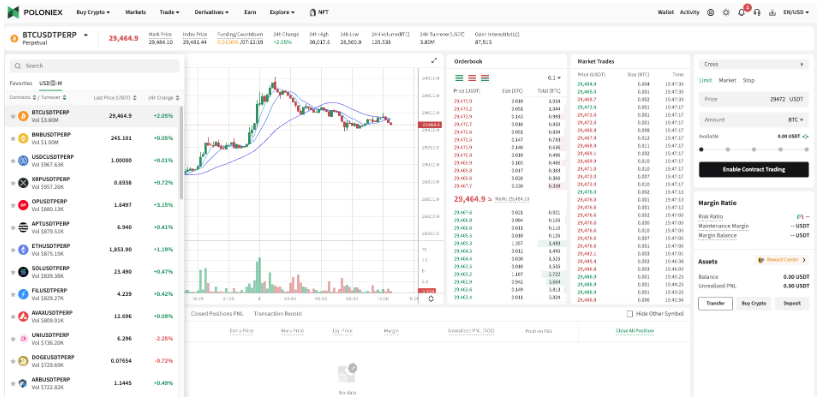This screenshot has height=400, width=826.
Task: Sort contracts by 24h Change
Action: [164, 98]
